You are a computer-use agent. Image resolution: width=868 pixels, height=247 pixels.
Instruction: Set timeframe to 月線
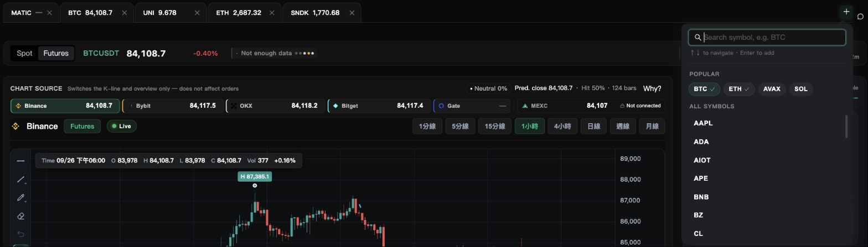(x=652, y=127)
